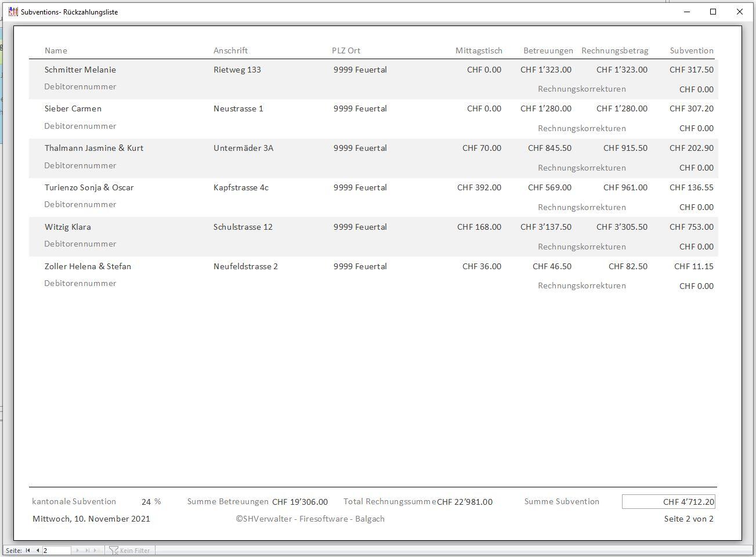
Task: Click the page number input field
Action: [56, 551]
